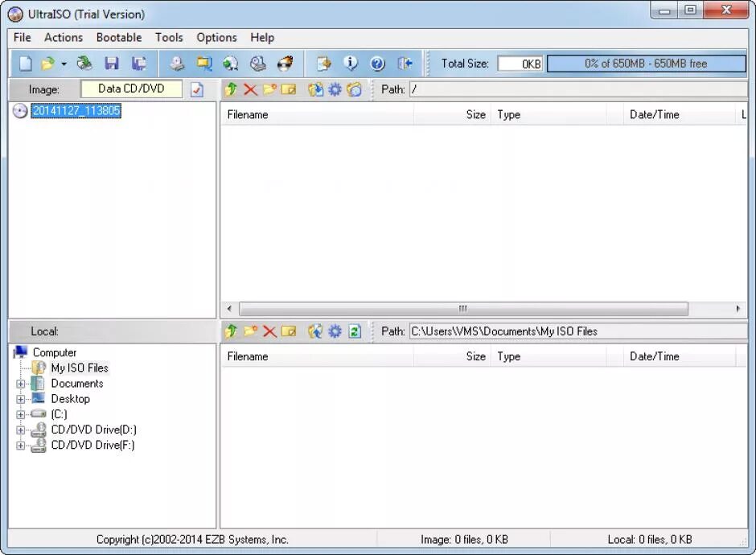Screen dimensions: 756x555
Task: Refresh the local file list with green arrows icon
Action: [355, 331]
